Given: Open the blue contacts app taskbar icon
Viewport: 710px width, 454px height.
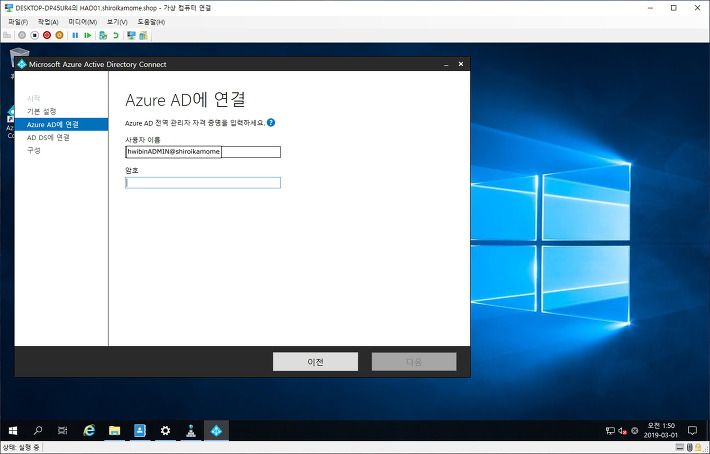Looking at the screenshot, I should pos(140,430).
